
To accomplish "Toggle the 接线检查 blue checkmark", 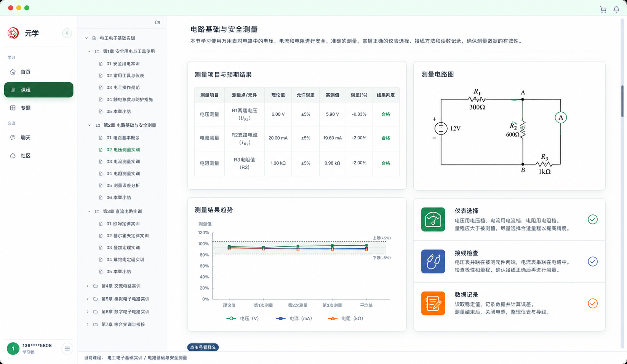I will pyautogui.click(x=593, y=262).
